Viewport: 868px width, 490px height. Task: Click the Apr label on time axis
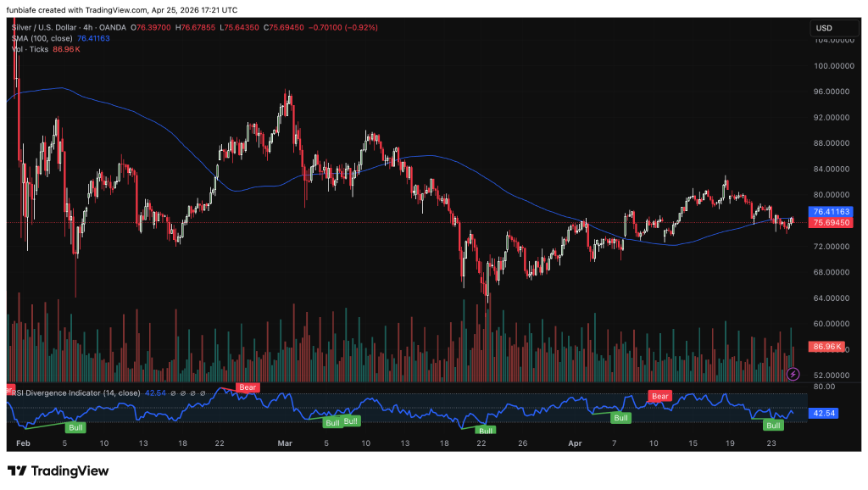click(576, 443)
